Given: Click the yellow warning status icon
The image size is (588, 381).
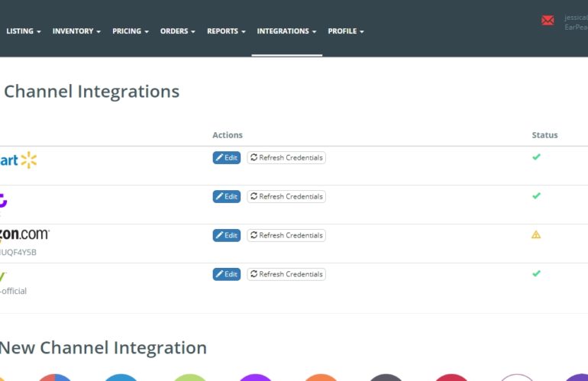Looking at the screenshot, I should 536,235.
